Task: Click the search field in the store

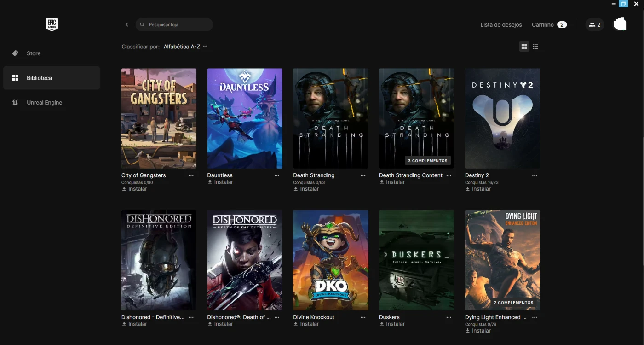Action: [x=174, y=24]
